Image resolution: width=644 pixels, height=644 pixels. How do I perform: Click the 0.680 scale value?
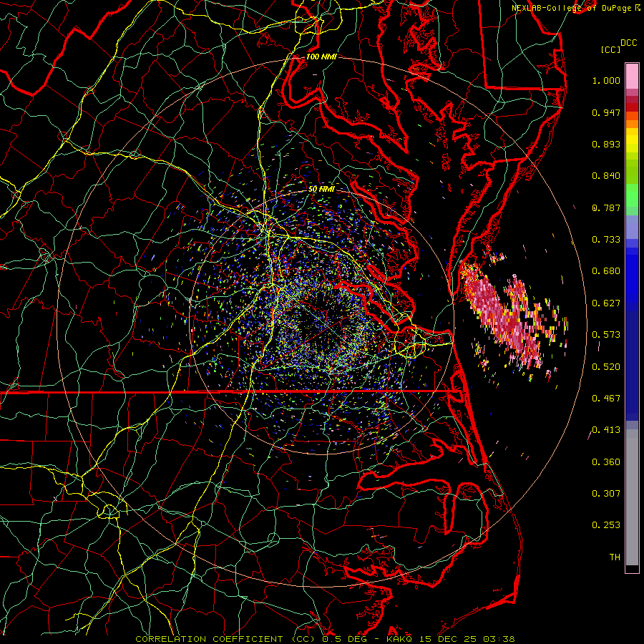(x=606, y=271)
